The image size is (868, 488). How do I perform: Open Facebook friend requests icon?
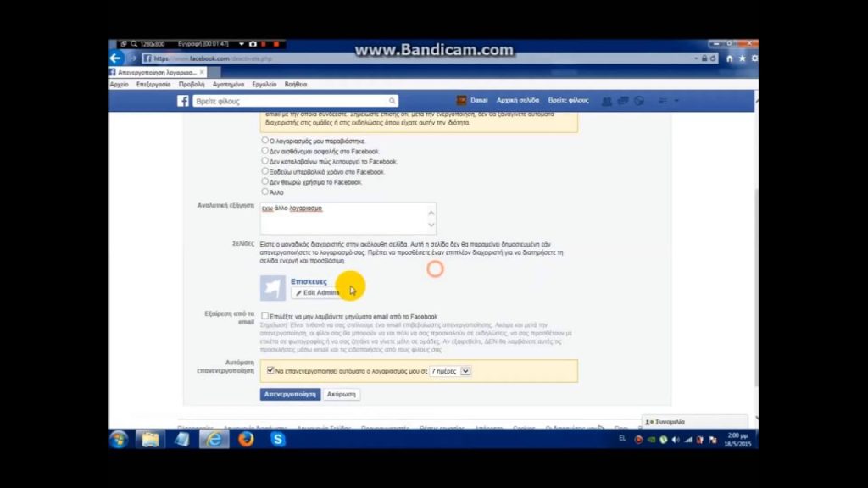pos(607,101)
